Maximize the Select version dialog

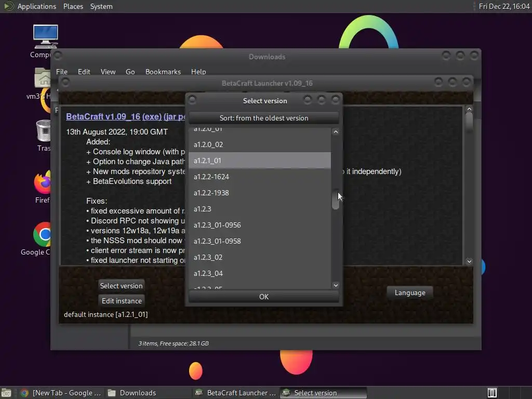321,100
